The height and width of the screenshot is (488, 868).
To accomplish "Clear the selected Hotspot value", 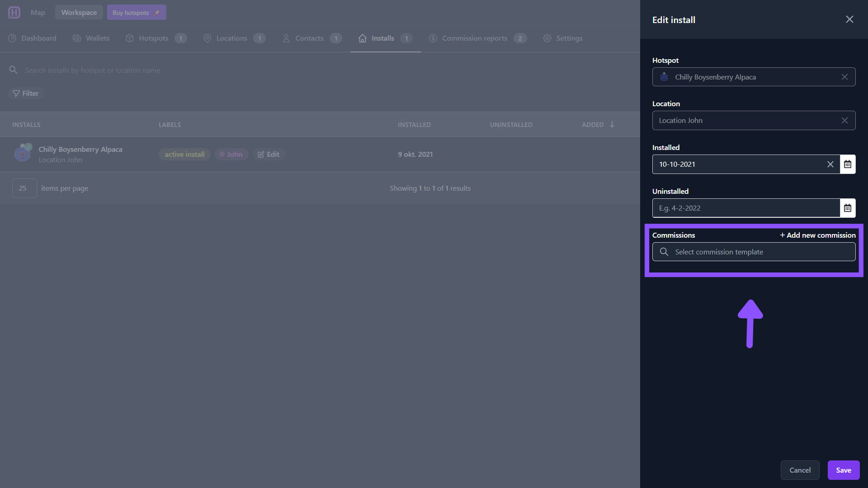I will click(x=844, y=77).
